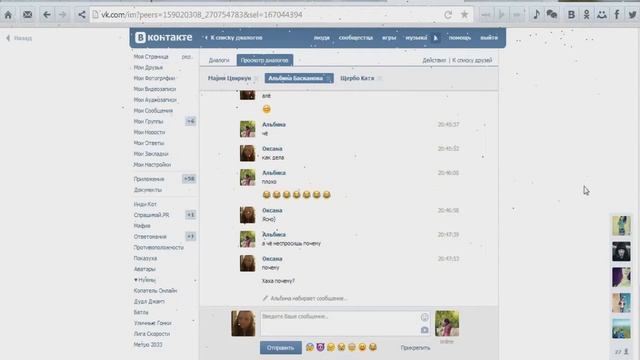This screenshot has height=360, width=640.
Task: Click the share icon beside the address bar
Action: click(x=82, y=15)
